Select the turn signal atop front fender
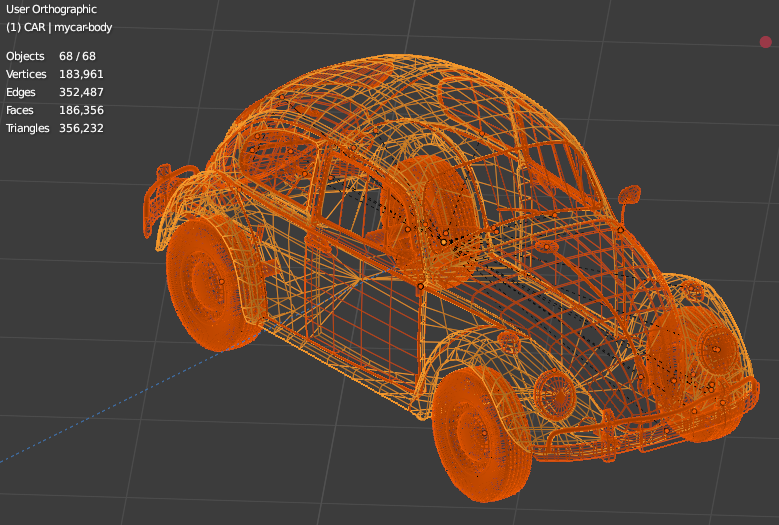Viewport: 779px width, 525px height. [x=509, y=342]
